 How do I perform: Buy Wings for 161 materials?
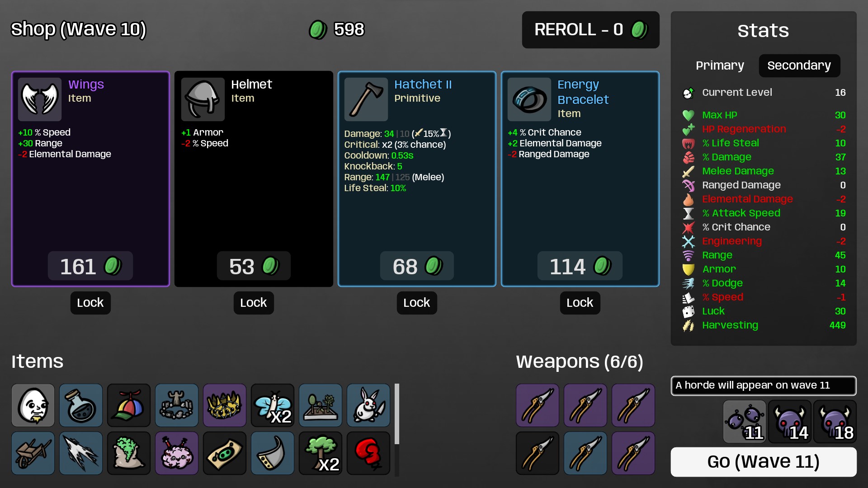click(x=90, y=266)
